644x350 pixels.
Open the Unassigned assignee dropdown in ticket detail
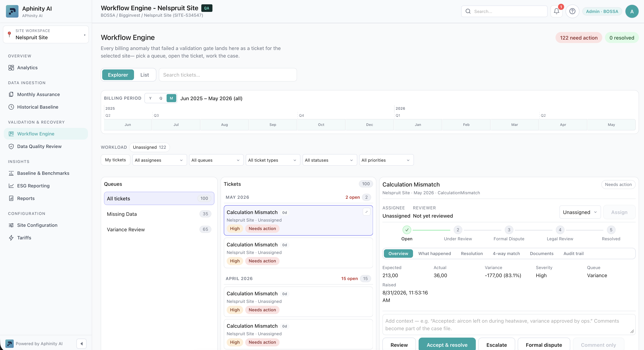[x=580, y=212]
